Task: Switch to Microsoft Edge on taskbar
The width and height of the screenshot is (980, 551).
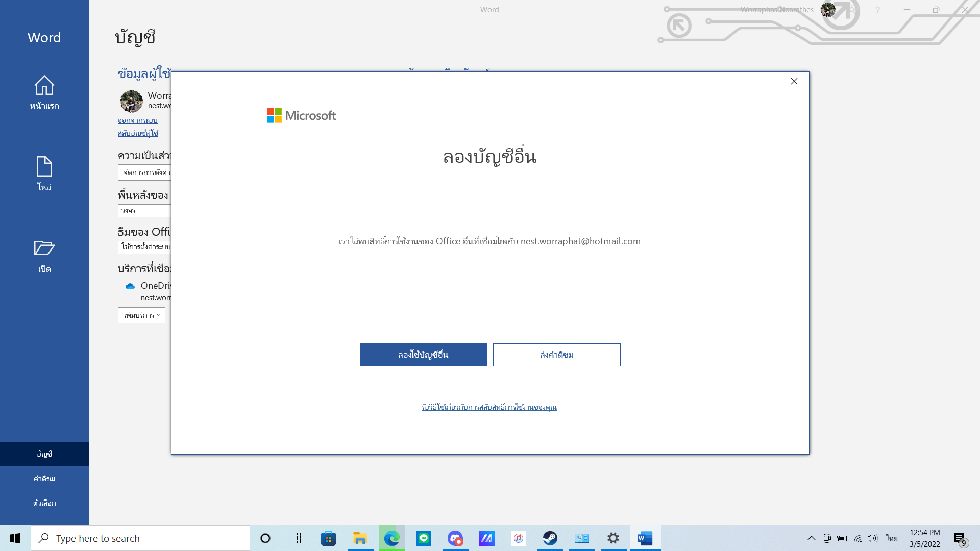Action: point(392,538)
